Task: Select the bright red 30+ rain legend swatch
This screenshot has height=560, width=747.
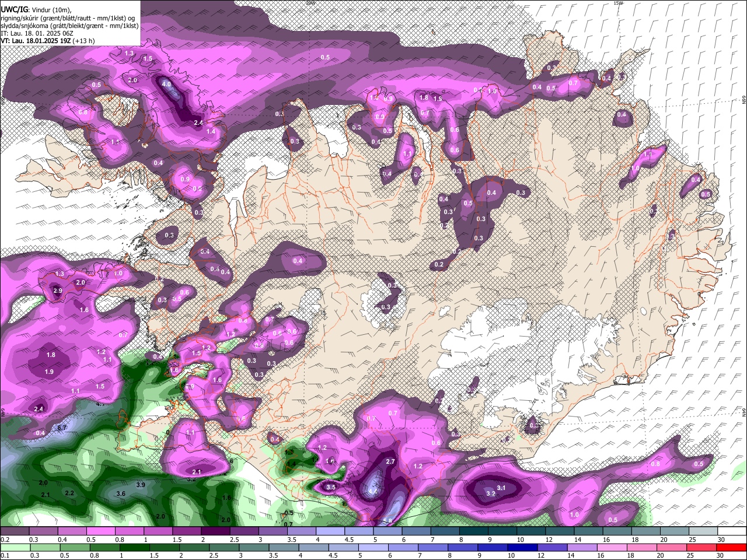Action: (732, 547)
